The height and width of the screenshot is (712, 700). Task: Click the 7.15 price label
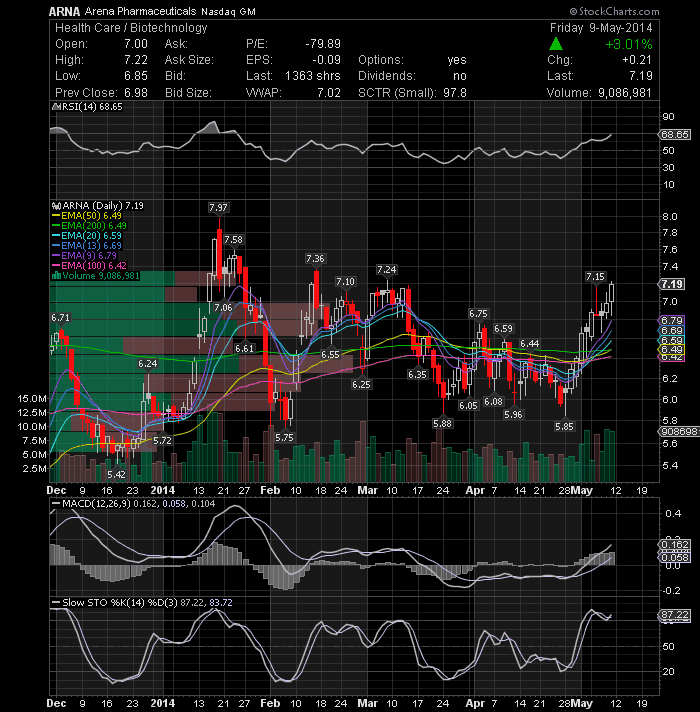595,277
